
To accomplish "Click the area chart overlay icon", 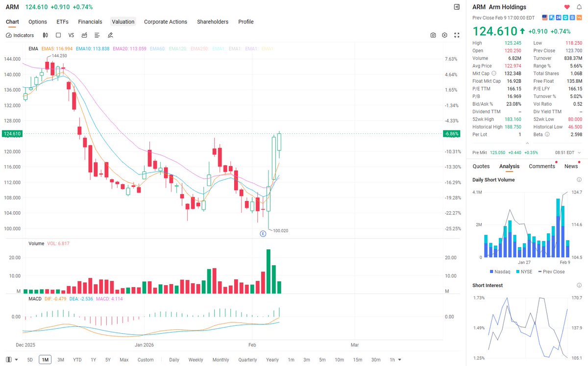I will point(84,35).
